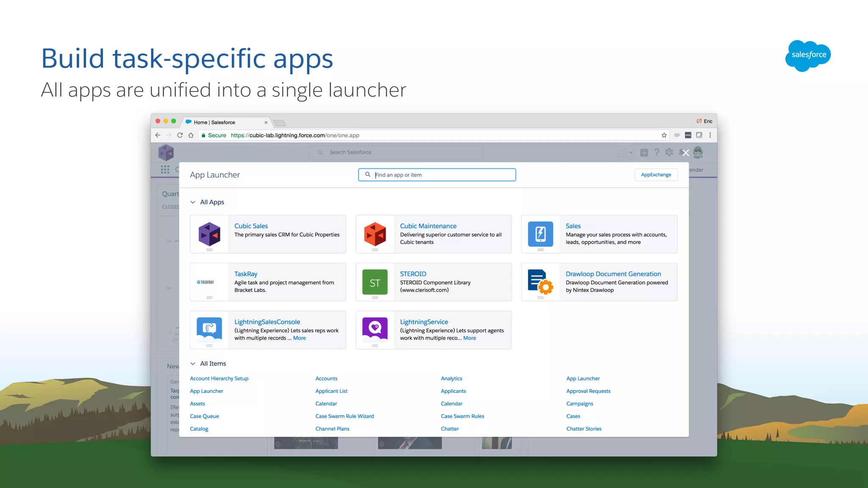Click the Salesforce cloud logo on the slide
Image resolution: width=868 pixels, height=488 pixels.
pos(808,55)
